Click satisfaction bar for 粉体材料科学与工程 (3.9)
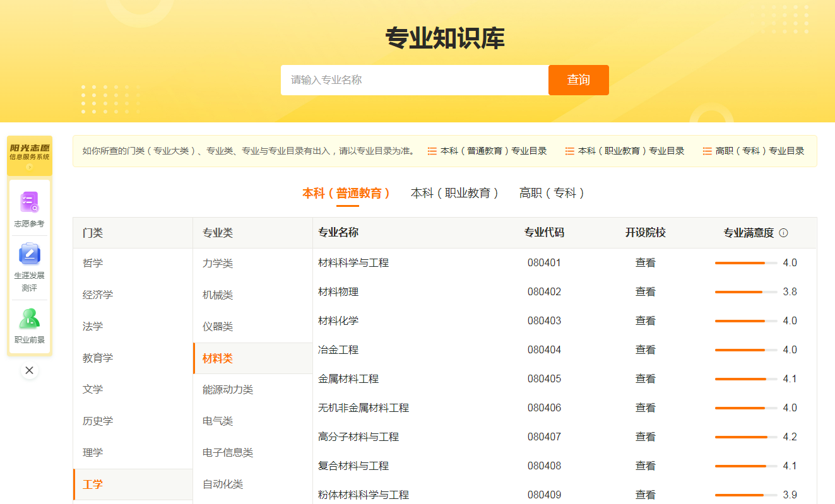835x504 pixels. coord(746,495)
